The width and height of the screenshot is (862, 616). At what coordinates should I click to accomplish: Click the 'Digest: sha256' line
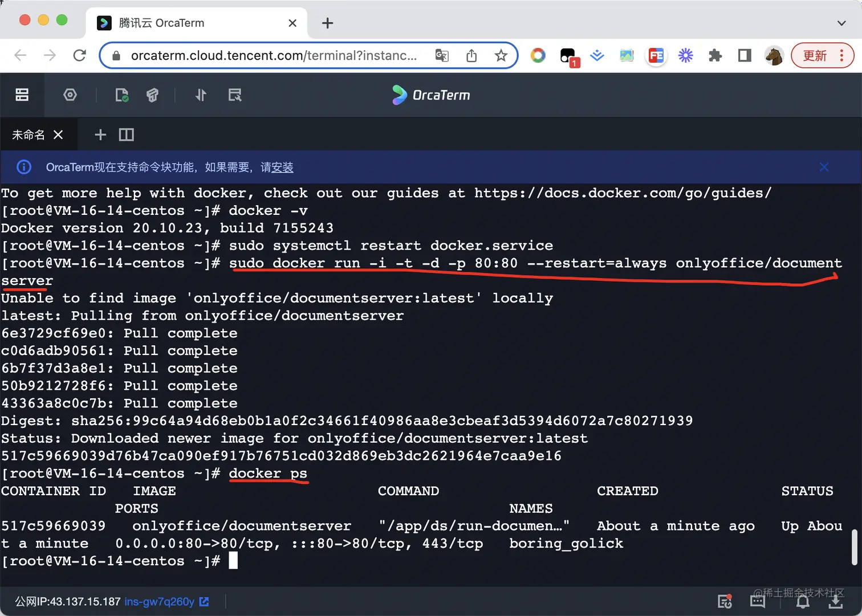[x=347, y=421]
